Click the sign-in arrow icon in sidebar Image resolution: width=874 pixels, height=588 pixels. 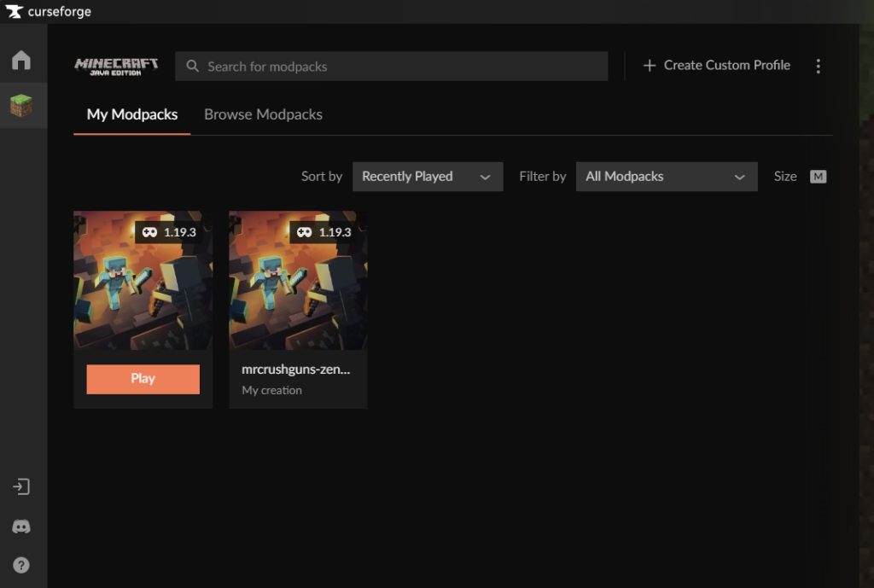coord(21,486)
